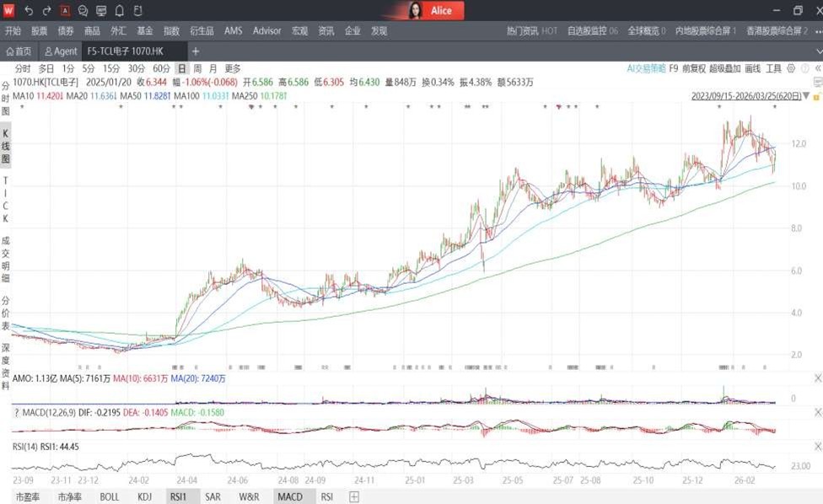823x504 pixels.
Task: Click the lock icon below date range
Action: coord(817,96)
